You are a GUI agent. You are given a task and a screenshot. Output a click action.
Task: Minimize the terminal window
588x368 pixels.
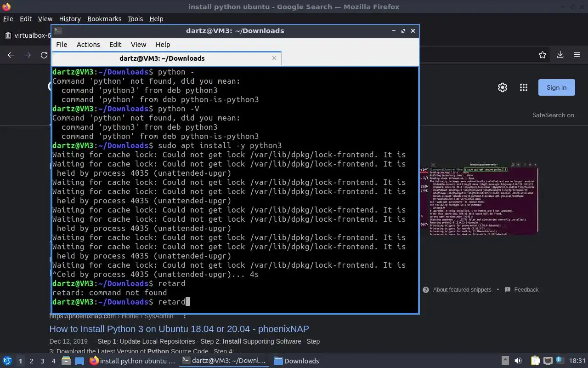pyautogui.click(x=394, y=31)
